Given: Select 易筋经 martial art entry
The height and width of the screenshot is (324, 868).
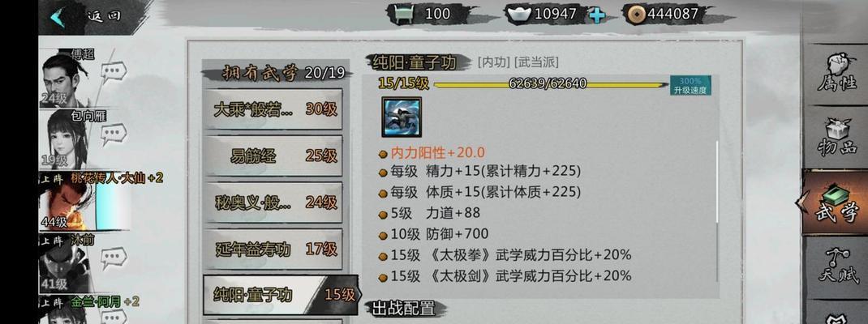Looking at the screenshot, I should point(273,156).
